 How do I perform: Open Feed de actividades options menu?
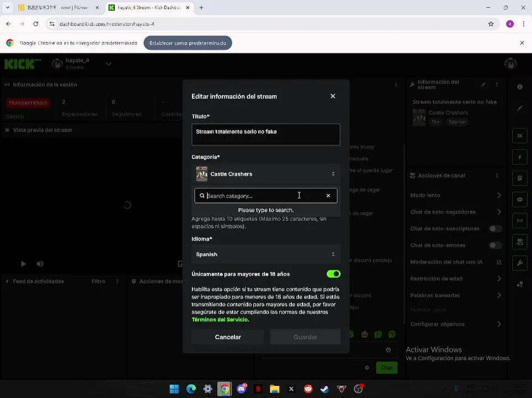117,281
